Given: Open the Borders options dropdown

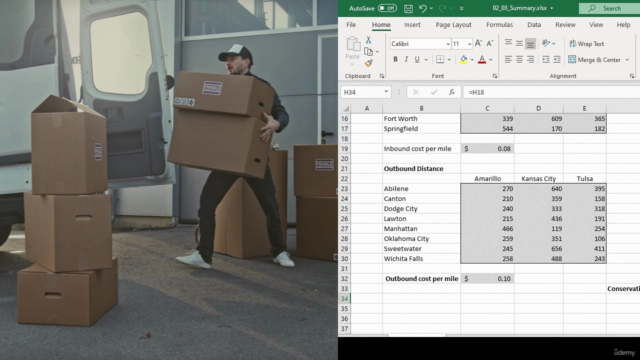Looking at the screenshot, I should click(449, 60).
